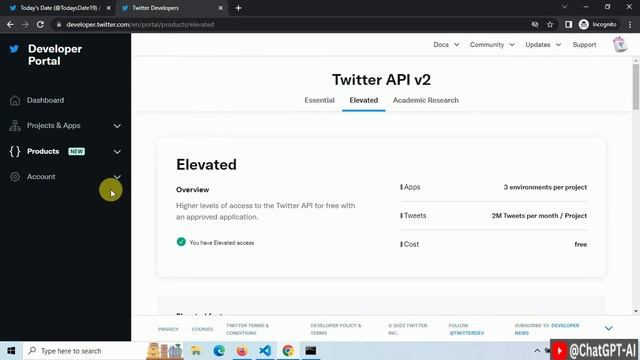640x360 pixels.
Task: Click '3 environments per project' text
Action: point(545,187)
